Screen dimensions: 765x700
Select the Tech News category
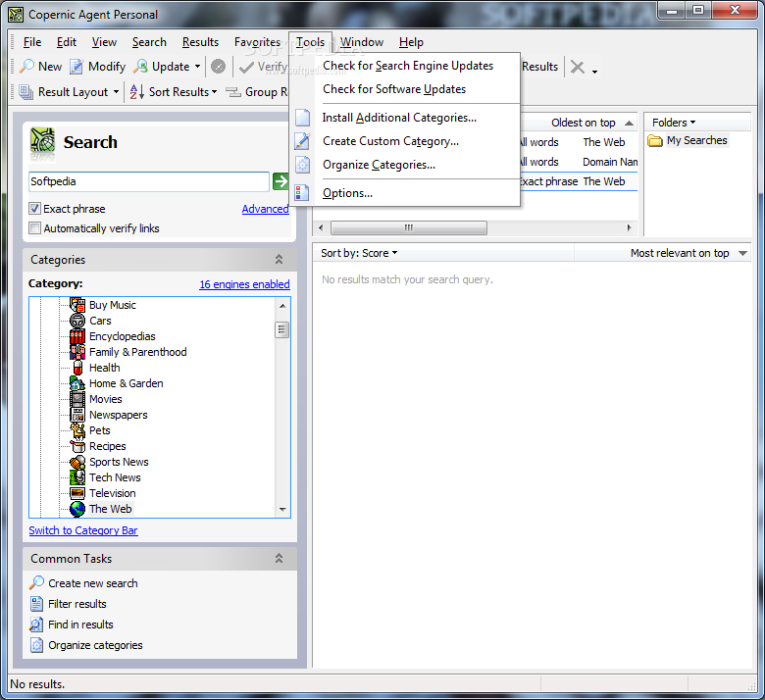click(x=115, y=477)
